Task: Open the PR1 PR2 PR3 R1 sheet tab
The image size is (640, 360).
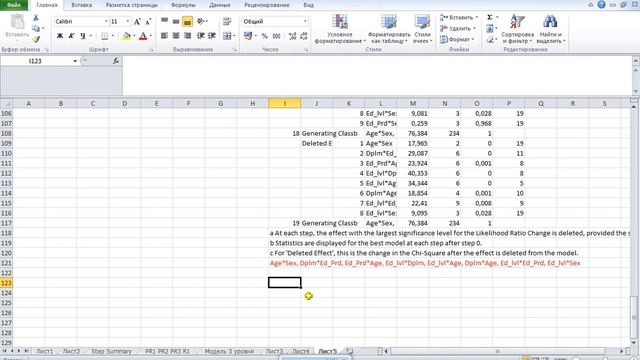Action: (167, 351)
